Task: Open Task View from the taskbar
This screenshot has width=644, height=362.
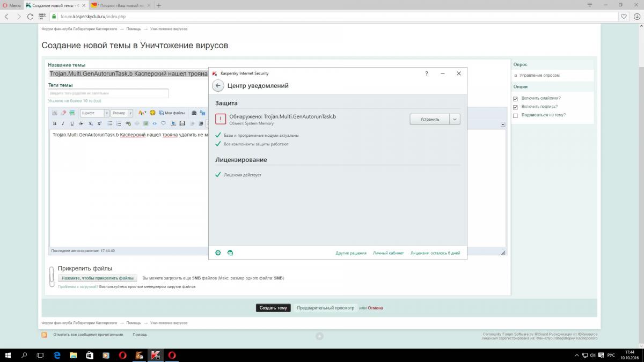Action: tap(40, 355)
